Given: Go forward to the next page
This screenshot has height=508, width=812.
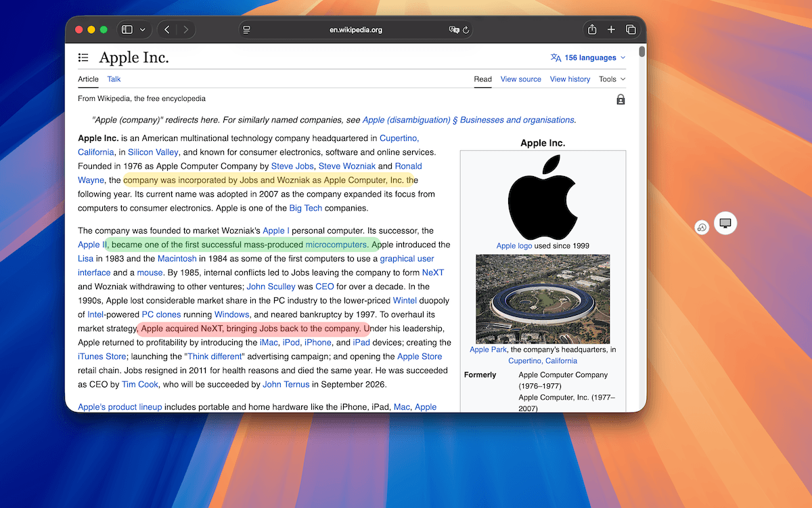Looking at the screenshot, I should coord(185,30).
